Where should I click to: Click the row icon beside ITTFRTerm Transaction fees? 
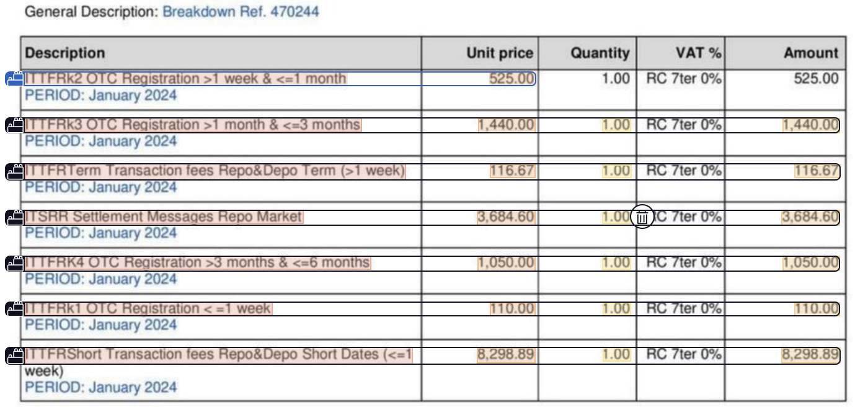pos(14,171)
